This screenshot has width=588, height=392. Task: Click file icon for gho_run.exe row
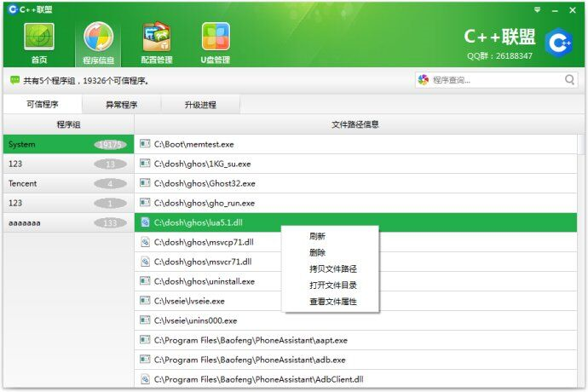tap(145, 203)
